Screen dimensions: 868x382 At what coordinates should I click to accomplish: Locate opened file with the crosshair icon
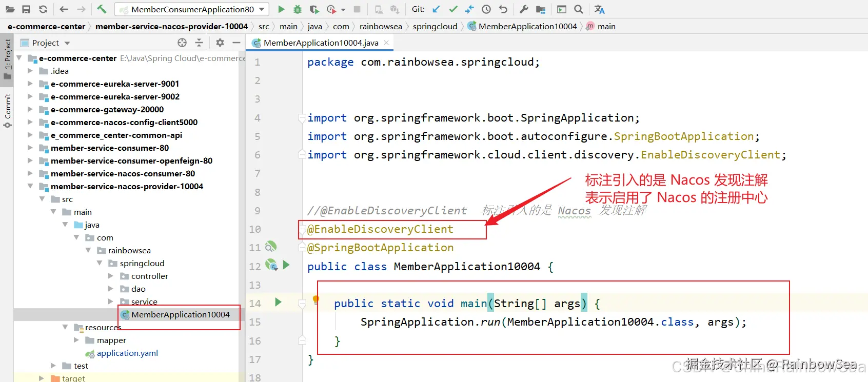tap(182, 43)
